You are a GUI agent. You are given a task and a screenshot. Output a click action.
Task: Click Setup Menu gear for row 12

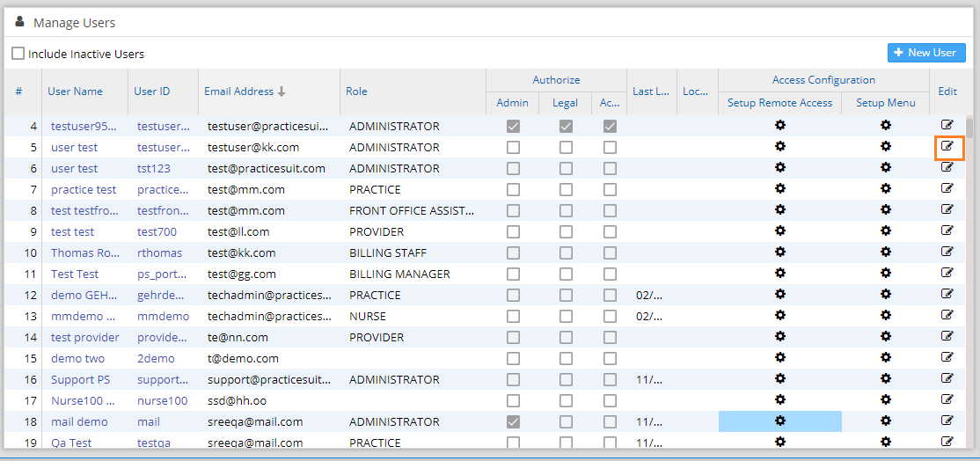[886, 295]
